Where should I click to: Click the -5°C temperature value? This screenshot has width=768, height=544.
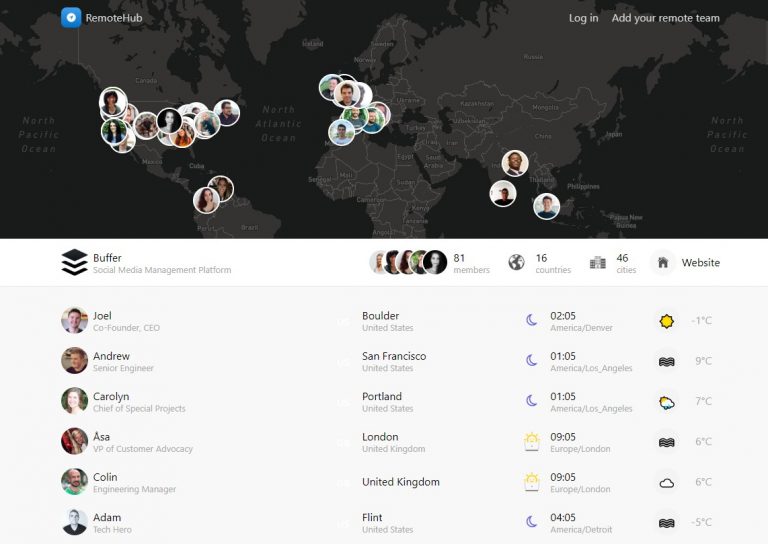[x=701, y=522]
